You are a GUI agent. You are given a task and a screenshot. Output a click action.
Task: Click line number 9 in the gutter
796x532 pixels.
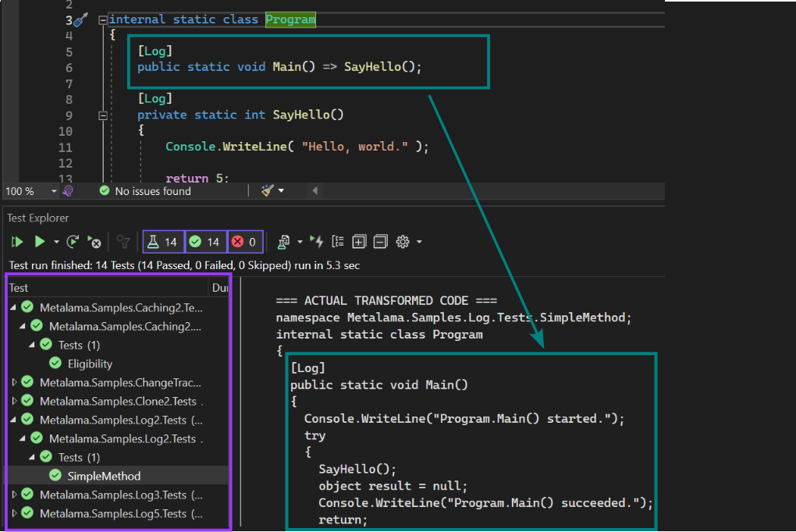tap(69, 115)
